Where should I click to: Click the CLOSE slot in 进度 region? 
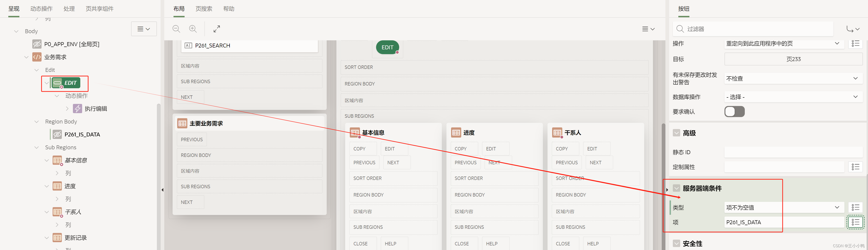[464, 244]
